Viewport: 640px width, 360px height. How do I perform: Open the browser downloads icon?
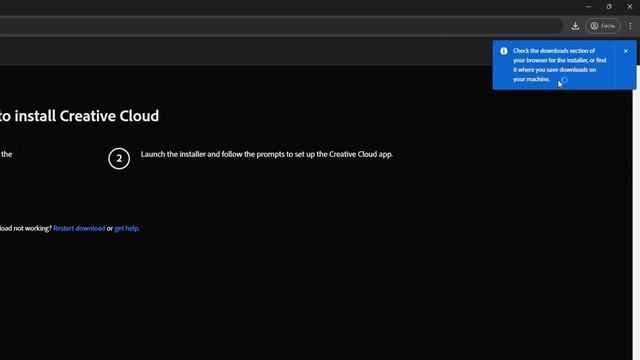[575, 26]
